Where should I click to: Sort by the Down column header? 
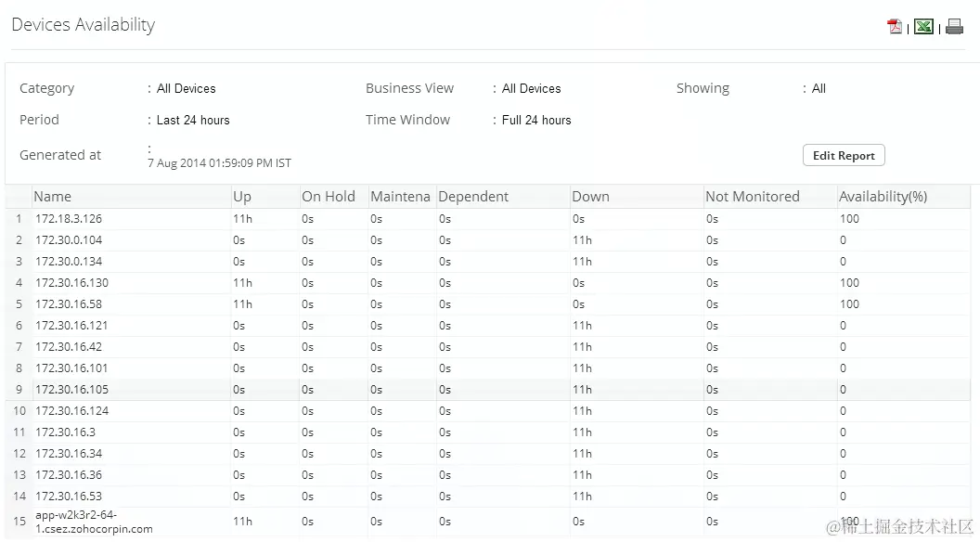(591, 196)
